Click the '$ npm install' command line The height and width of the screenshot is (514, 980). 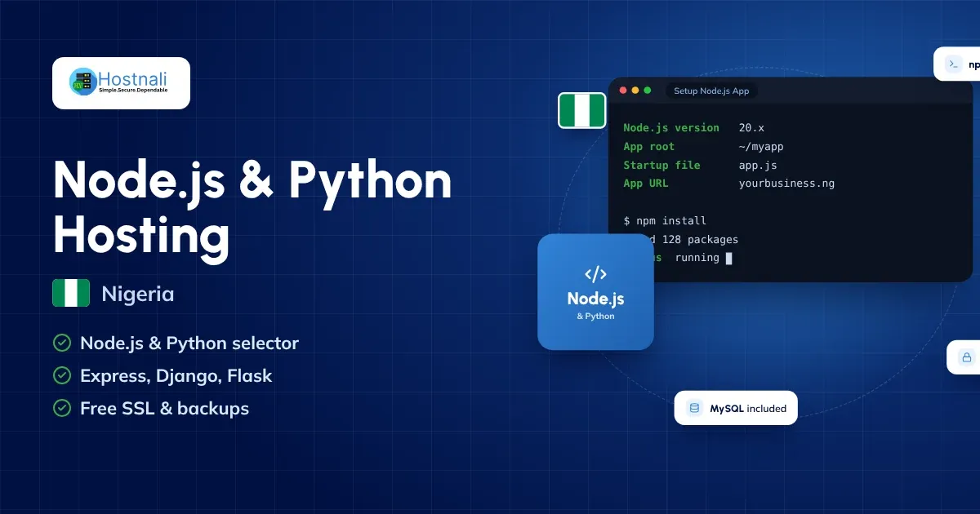coord(665,221)
